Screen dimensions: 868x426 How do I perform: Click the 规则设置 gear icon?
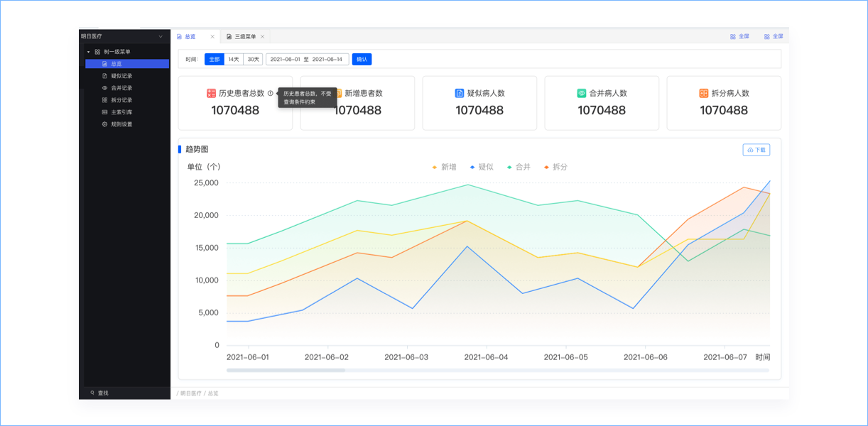(x=104, y=124)
